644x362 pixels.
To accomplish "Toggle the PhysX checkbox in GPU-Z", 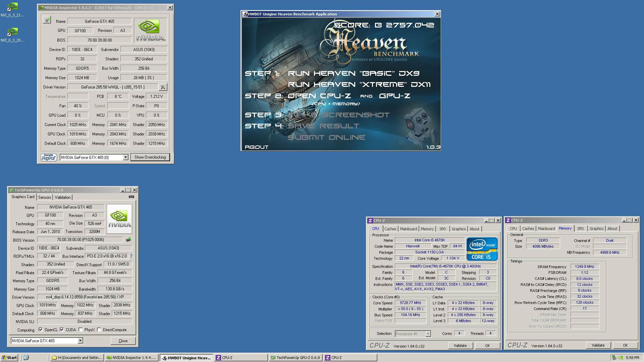I will pyautogui.click(x=80, y=330).
